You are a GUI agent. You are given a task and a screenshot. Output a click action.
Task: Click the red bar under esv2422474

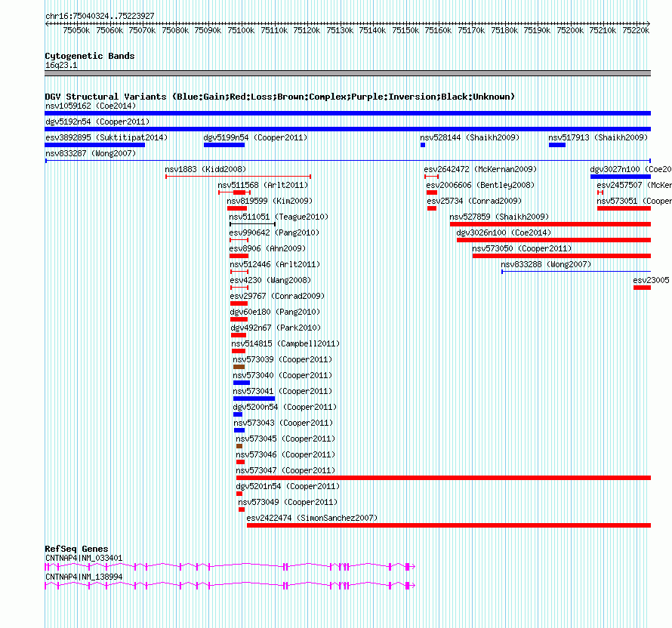(x=449, y=525)
